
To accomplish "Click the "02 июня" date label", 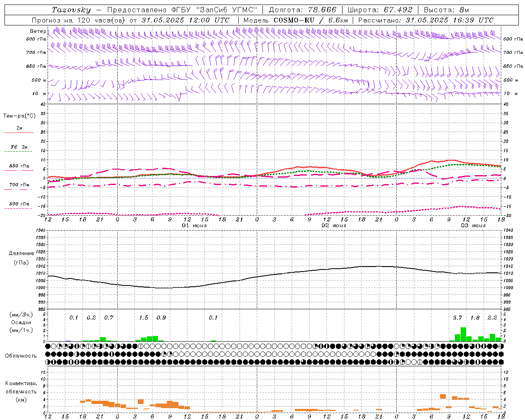I will coord(333,226).
